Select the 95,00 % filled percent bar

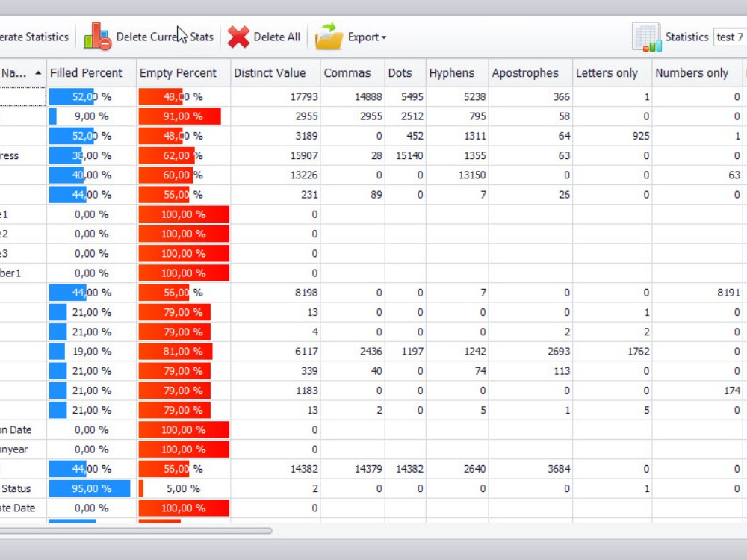click(90, 488)
